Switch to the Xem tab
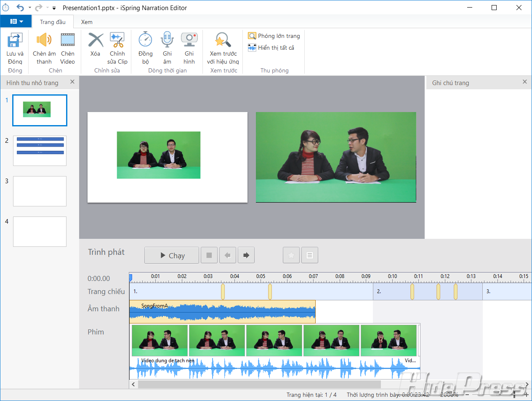This screenshot has width=532, height=401. pos(87,22)
